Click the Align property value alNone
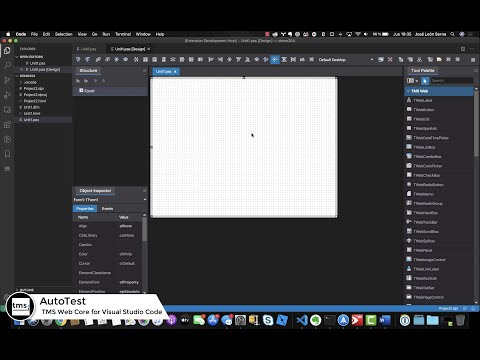This screenshot has height=360, width=480. click(x=126, y=226)
